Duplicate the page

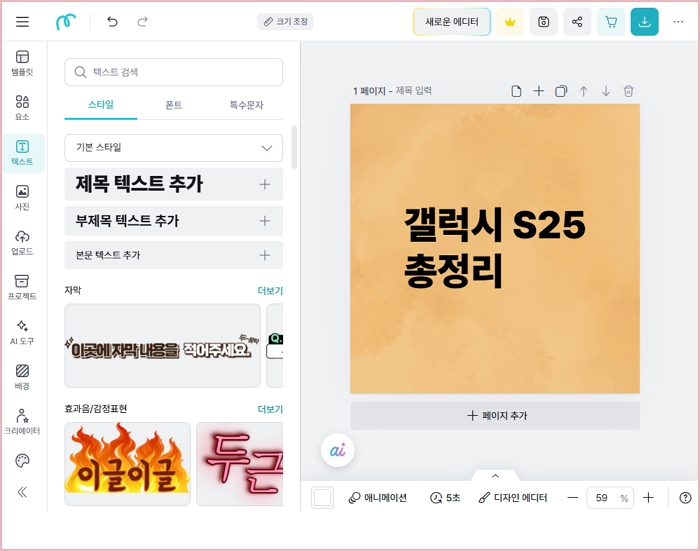pos(561,91)
